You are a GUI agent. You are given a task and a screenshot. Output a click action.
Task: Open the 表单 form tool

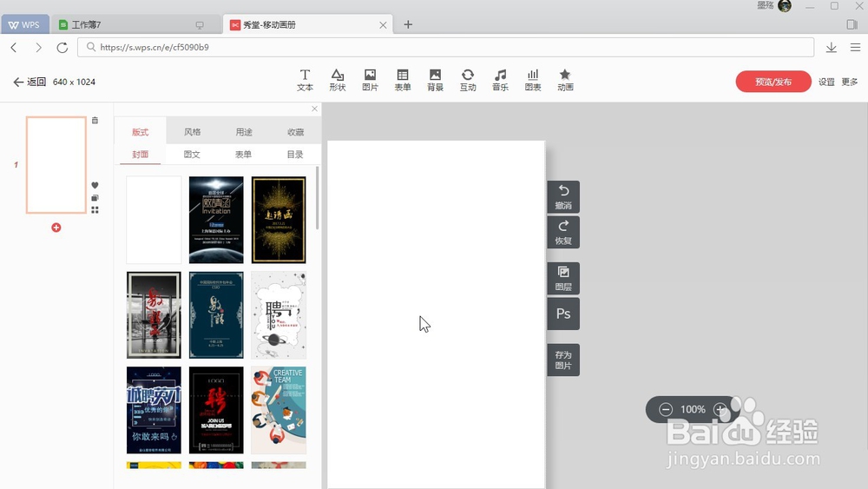pos(403,80)
